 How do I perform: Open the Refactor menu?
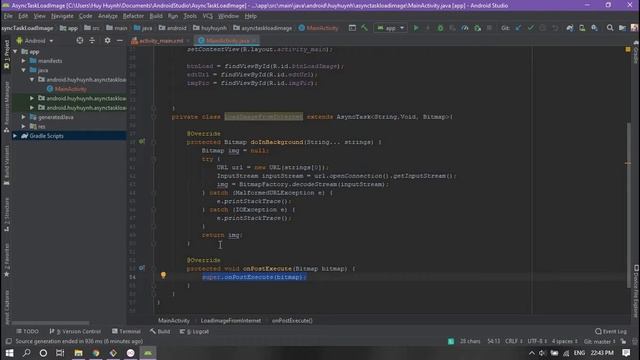pos(133,16)
